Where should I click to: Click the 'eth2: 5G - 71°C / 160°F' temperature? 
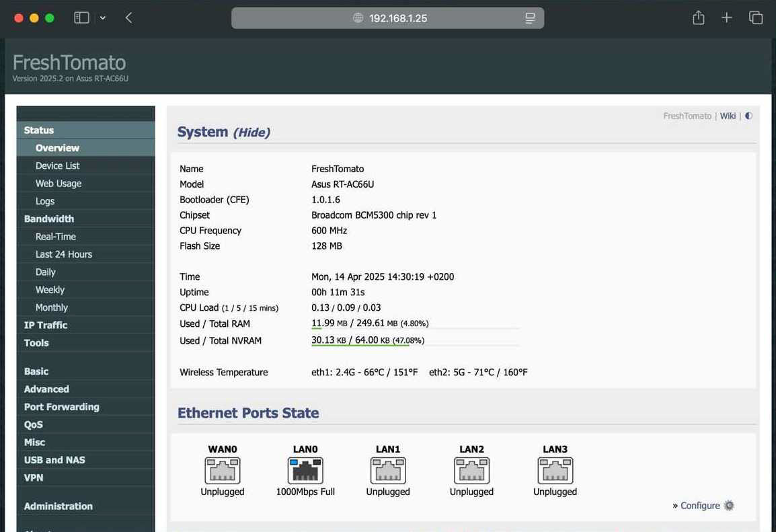[x=478, y=372]
